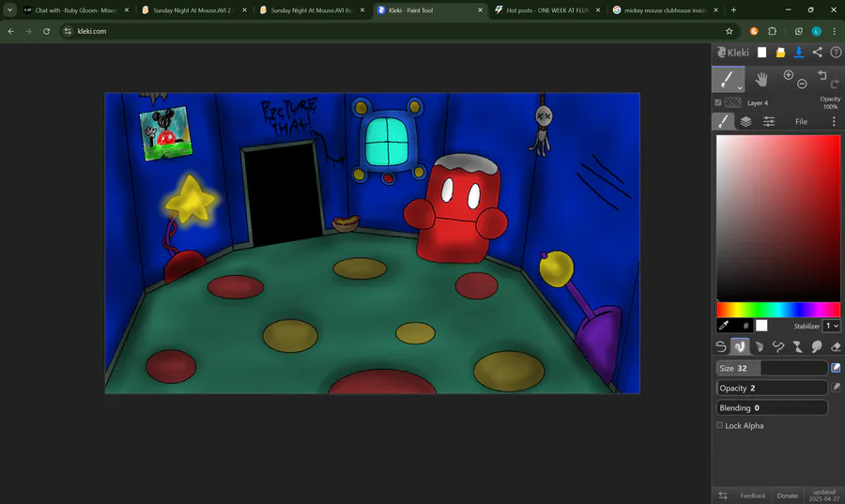Toggle Lock Alpha checkbox
Viewport: 845px width, 504px height.
(x=719, y=425)
